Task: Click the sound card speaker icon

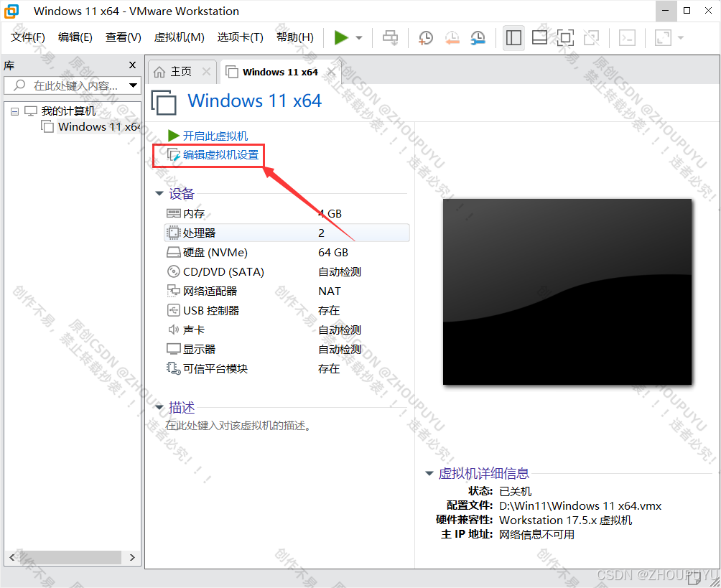Action: tap(173, 330)
